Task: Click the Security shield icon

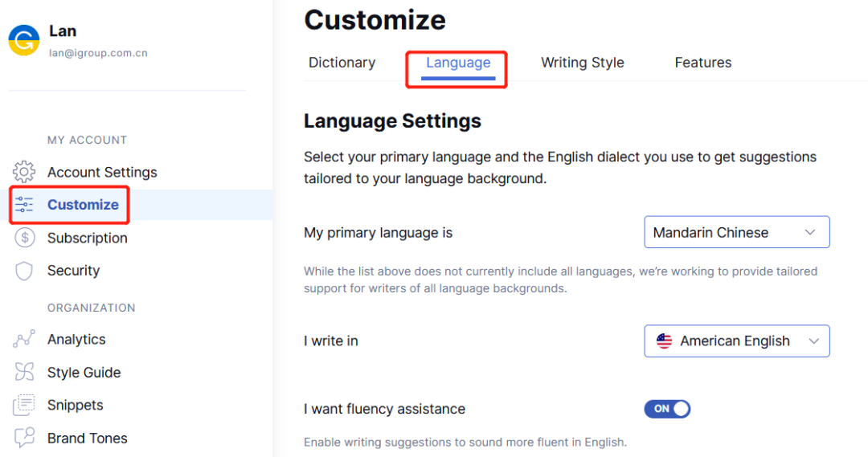Action: pos(24,271)
